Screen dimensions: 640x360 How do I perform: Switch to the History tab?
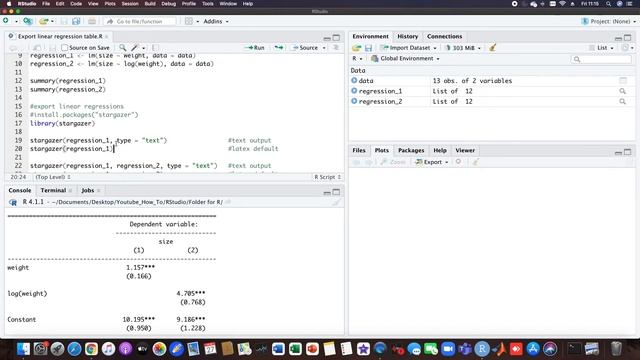coord(407,36)
